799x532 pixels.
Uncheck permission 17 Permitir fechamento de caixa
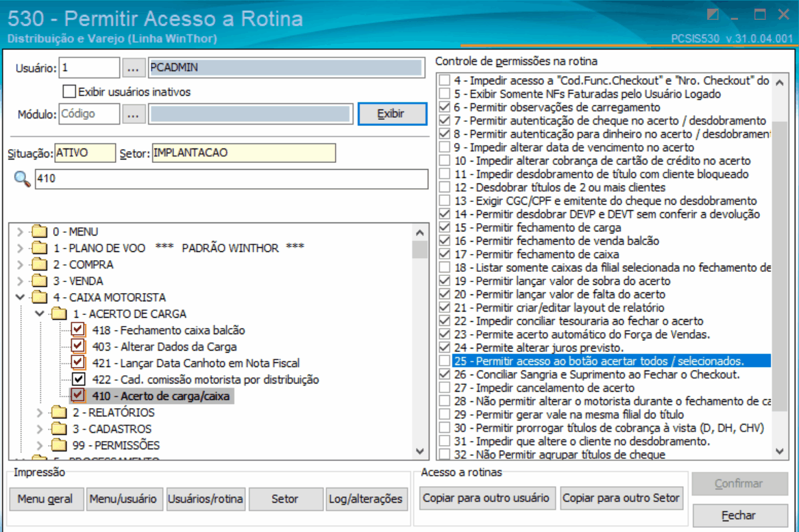pyautogui.click(x=445, y=254)
